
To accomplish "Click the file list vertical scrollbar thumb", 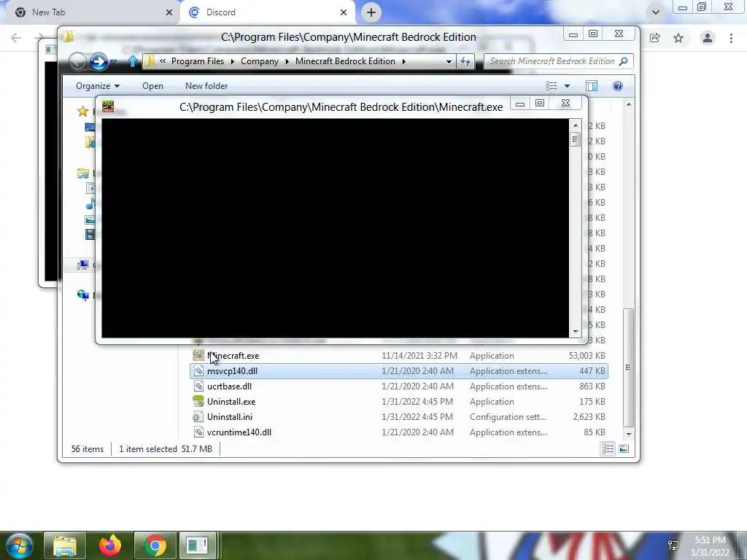I will point(628,367).
